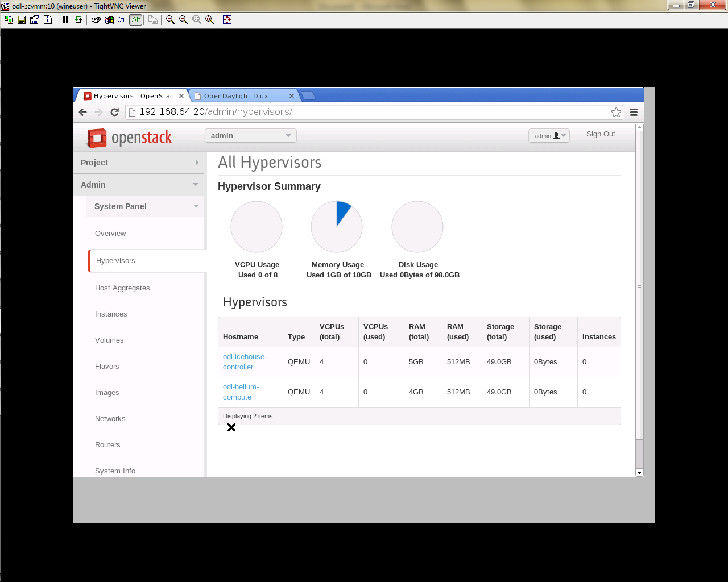Click the Disk Usage pie chart
728x582 pixels.
point(417,227)
